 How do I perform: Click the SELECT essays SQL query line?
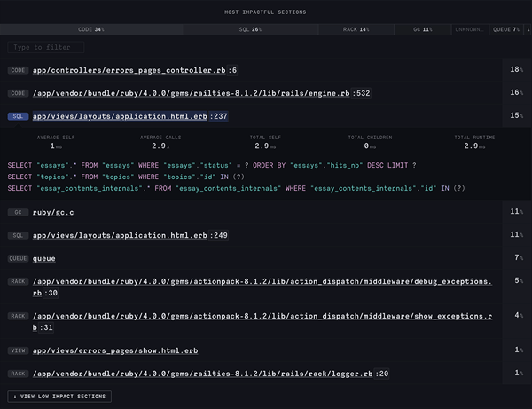coord(212,166)
